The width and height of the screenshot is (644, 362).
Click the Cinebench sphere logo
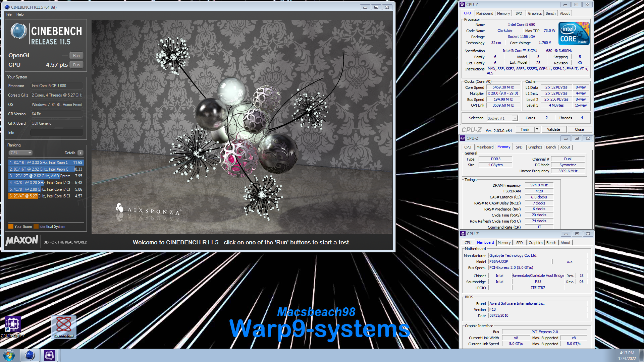18,31
